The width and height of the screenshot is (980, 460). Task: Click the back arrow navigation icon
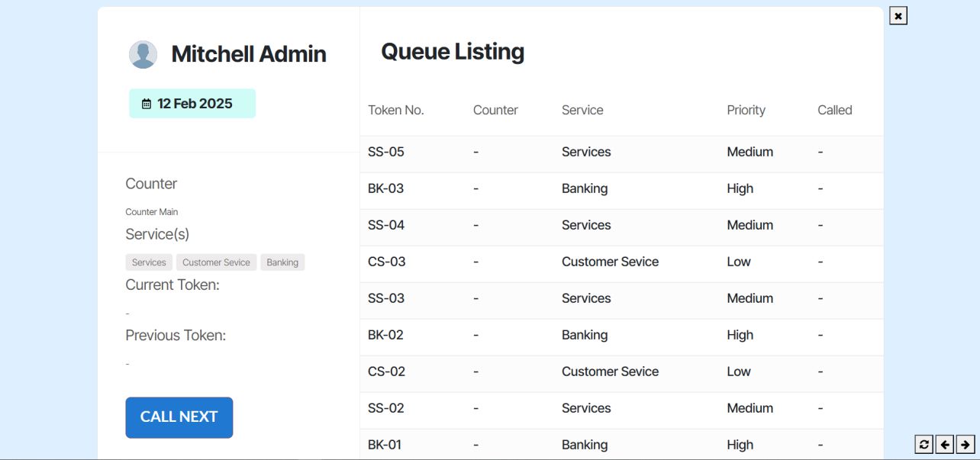click(945, 444)
